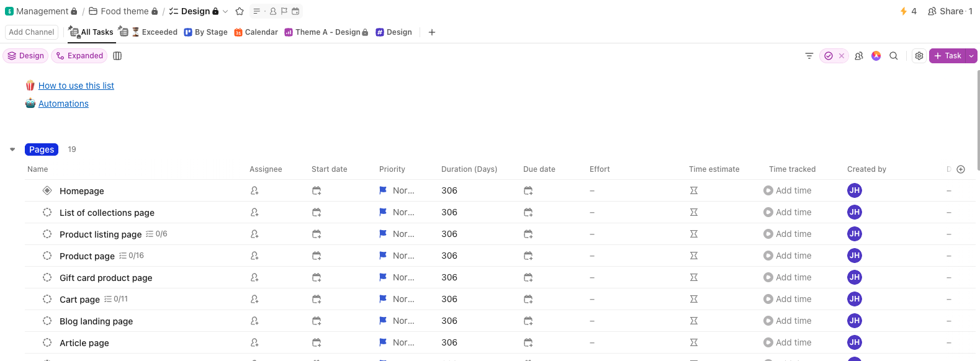
Task: Set start date for Cart page
Action: (x=317, y=300)
